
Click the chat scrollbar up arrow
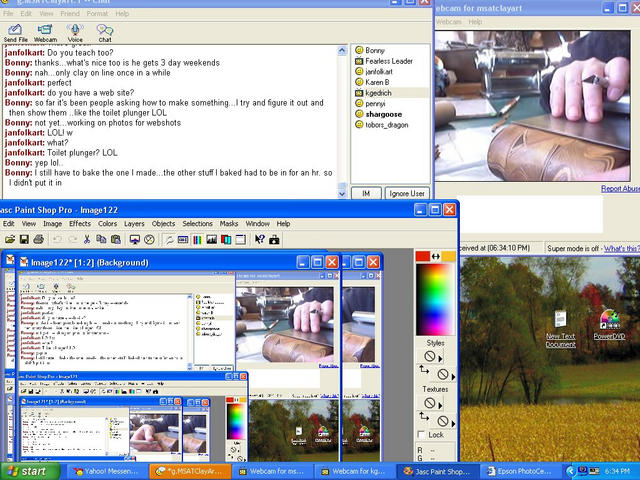342,51
